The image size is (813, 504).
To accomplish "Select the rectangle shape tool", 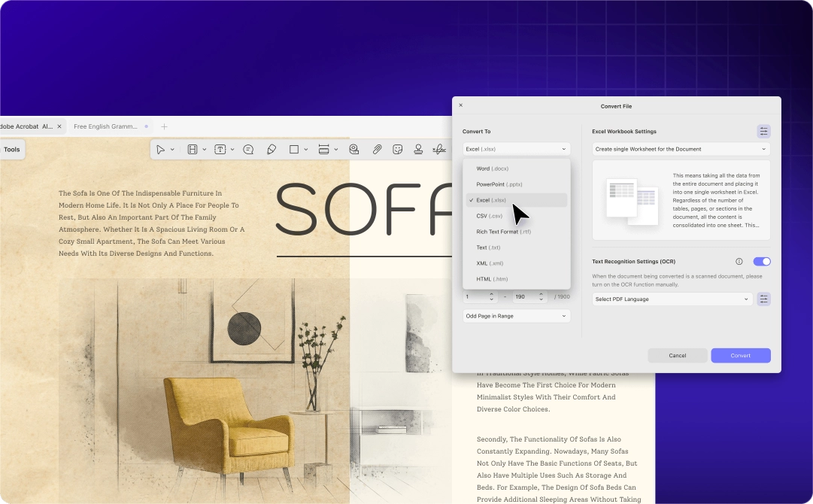I will 294,150.
